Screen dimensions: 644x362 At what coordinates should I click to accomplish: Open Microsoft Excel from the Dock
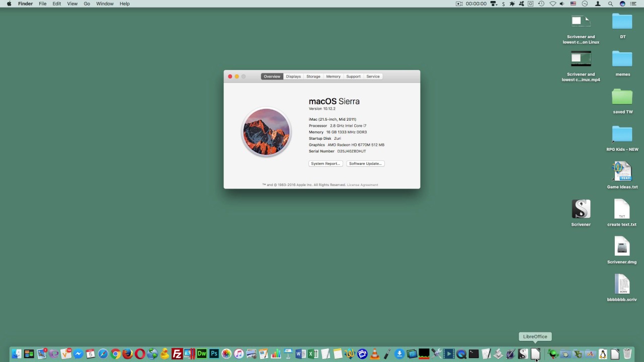tap(312, 354)
